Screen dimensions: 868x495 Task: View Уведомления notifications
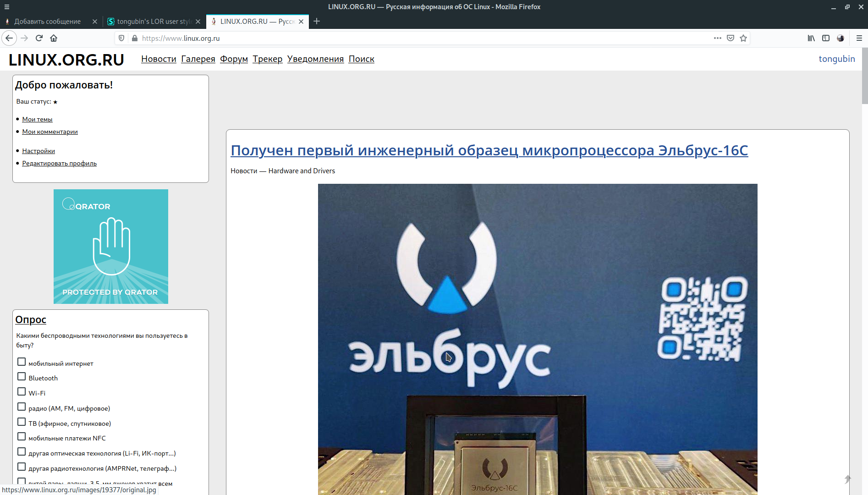tap(315, 59)
